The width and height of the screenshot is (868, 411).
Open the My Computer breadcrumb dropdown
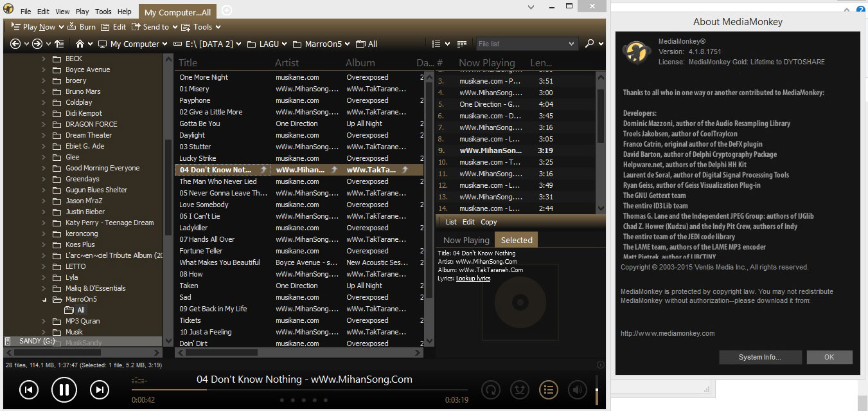point(165,44)
